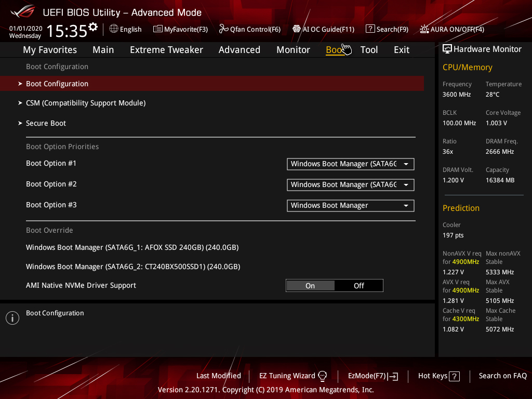This screenshot has height=399, width=532.
Task: Click the MyFavorite list icon
Action: pos(158,29)
